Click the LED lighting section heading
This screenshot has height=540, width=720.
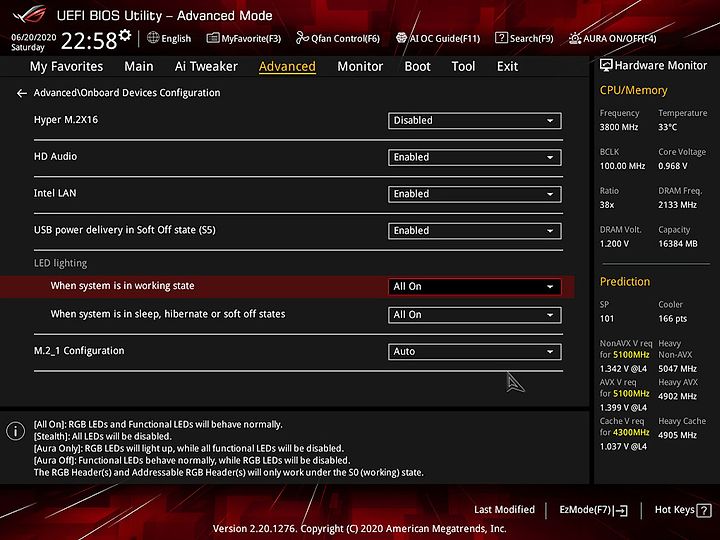pyautogui.click(x=60, y=263)
